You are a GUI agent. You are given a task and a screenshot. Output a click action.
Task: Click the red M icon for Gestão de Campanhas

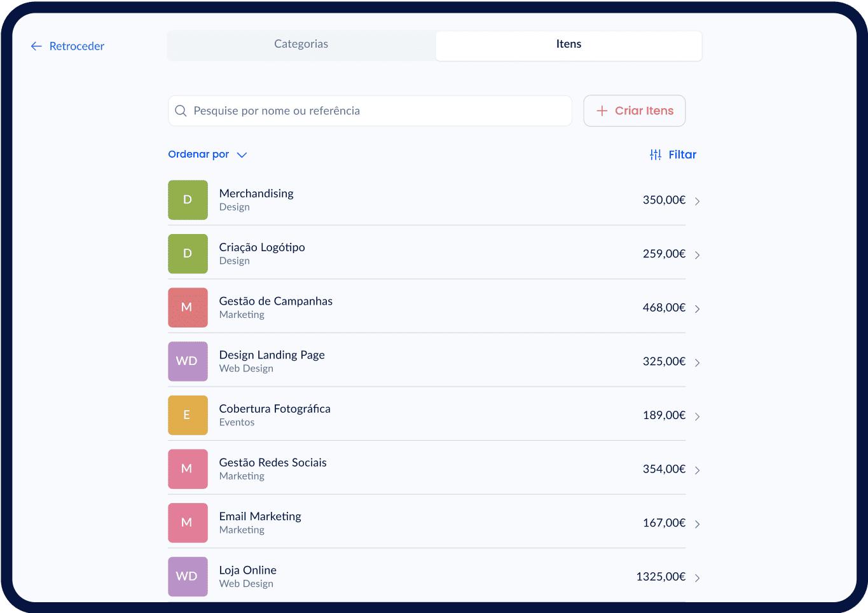click(188, 308)
